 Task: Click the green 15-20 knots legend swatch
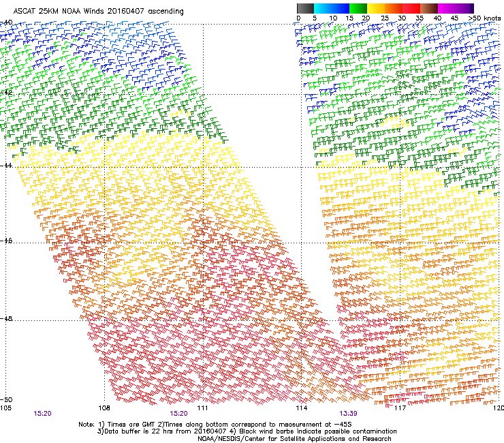pyautogui.click(x=358, y=8)
